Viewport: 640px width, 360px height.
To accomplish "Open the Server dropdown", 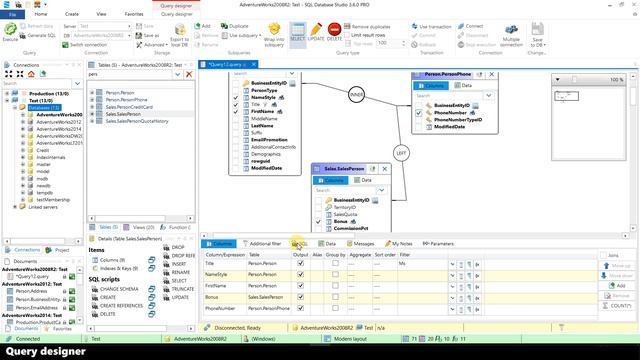I will (129, 26).
